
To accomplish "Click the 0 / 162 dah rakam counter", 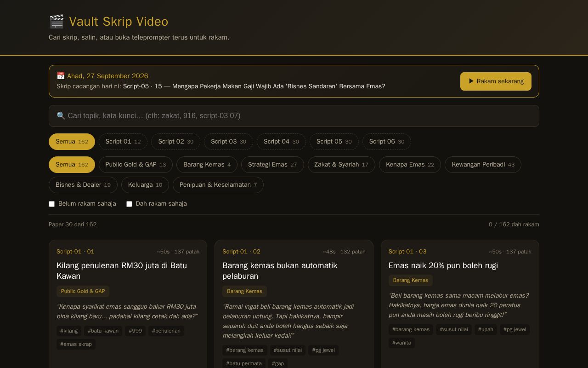I will click(x=514, y=224).
